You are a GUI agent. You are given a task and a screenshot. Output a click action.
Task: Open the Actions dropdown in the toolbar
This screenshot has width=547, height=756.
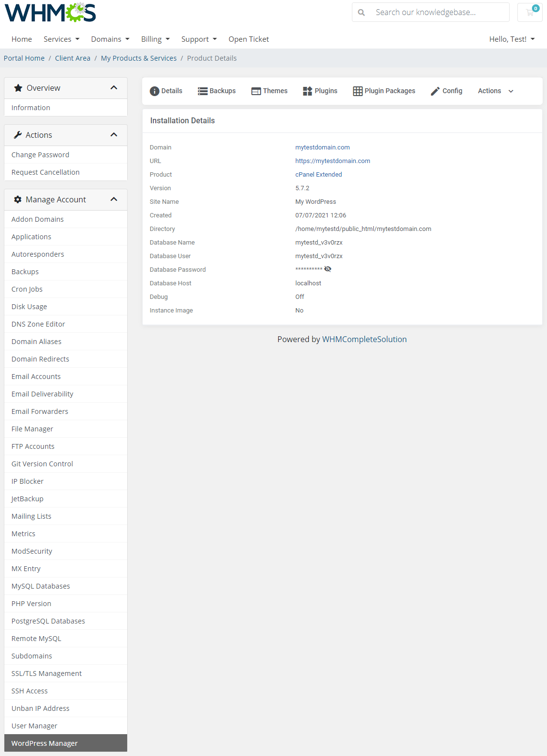pos(495,91)
